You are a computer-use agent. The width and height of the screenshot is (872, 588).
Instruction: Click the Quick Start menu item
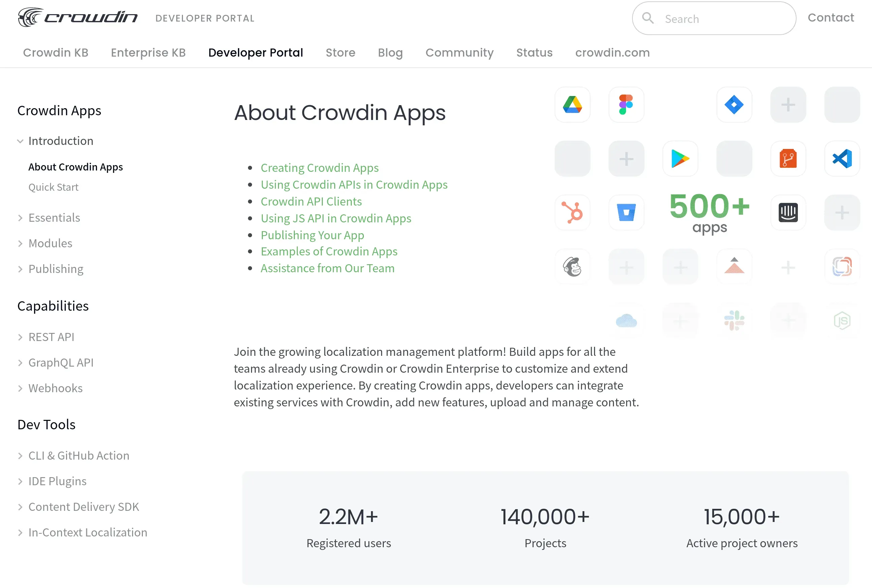pos(53,187)
